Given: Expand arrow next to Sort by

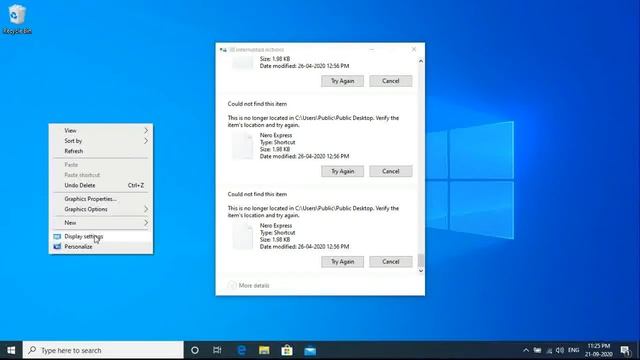Looking at the screenshot, I should point(146,141).
